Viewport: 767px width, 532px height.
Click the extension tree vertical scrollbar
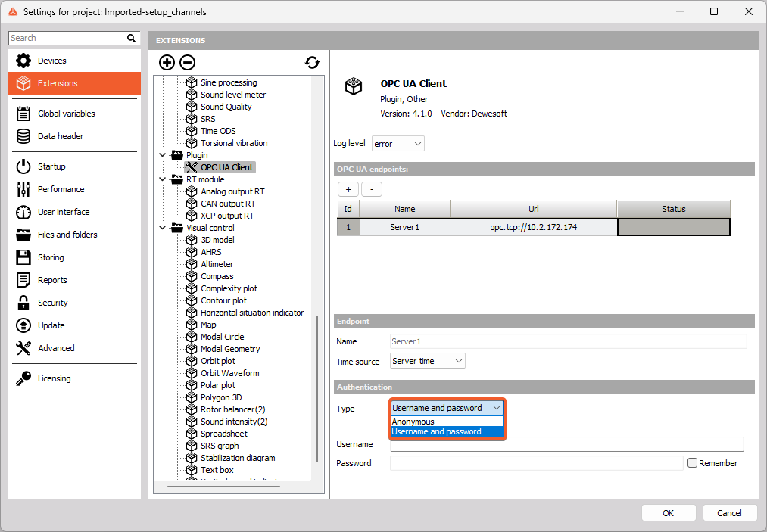pyautogui.click(x=317, y=389)
